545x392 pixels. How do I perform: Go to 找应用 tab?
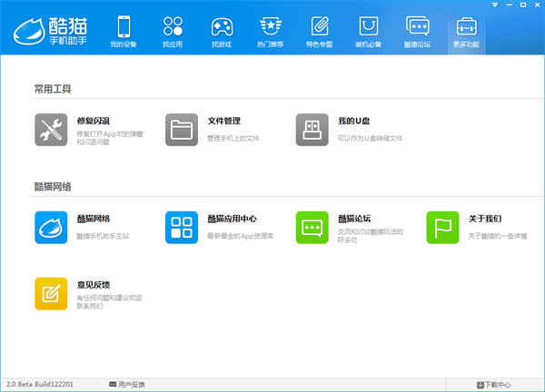tap(173, 33)
